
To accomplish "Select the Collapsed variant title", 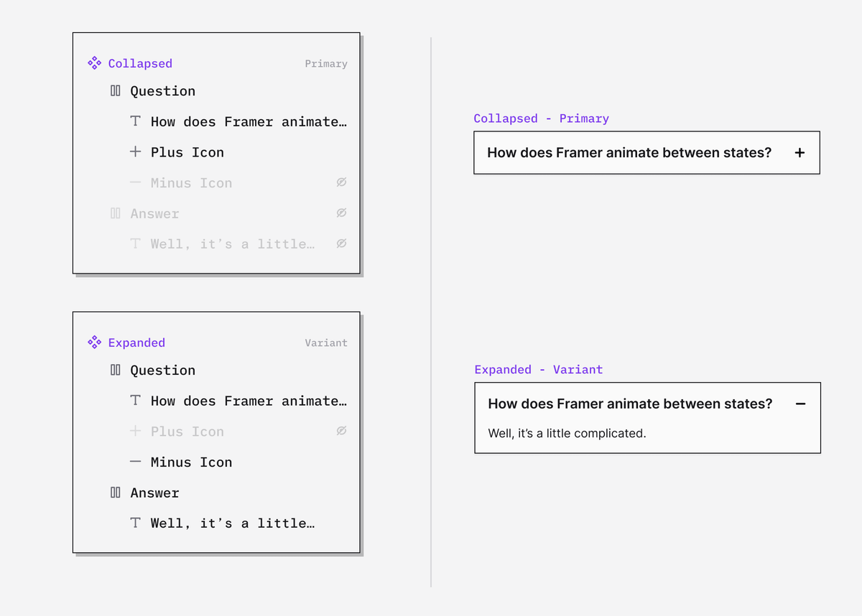I will (x=140, y=63).
